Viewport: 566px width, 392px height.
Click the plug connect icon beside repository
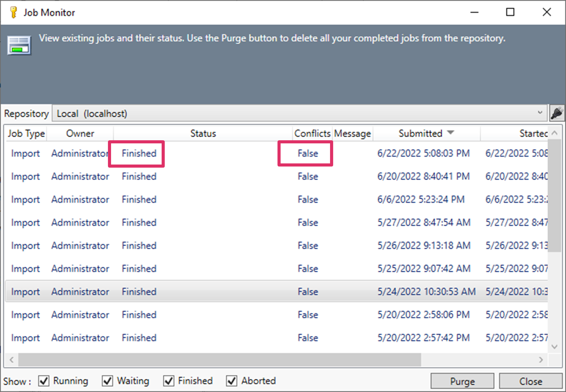tap(557, 113)
